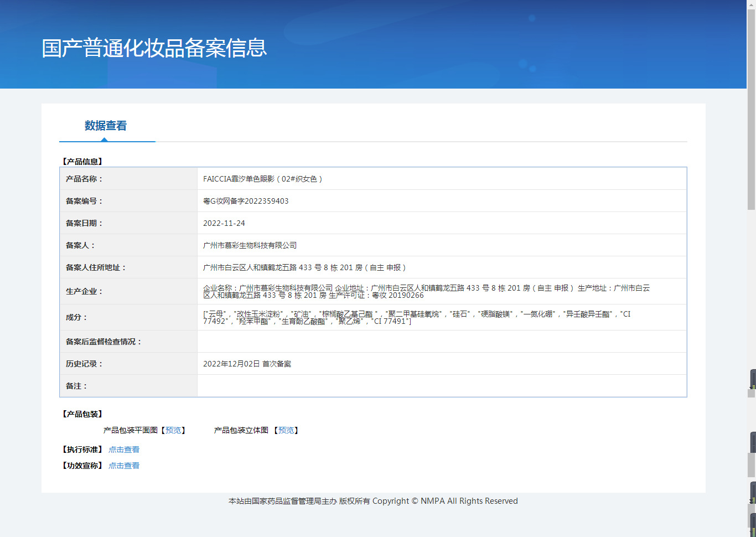Viewport: 756px width, 537px height.
Task: Click the 【产品包装】 section heading
Action: point(82,414)
